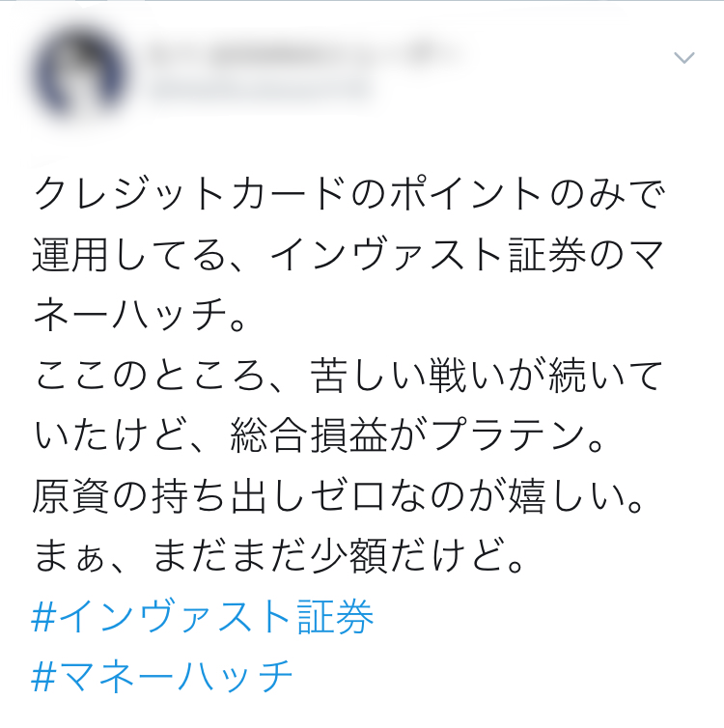
Task: Click the line まぁ、まだまだ少額だけど。
Action: coord(279,556)
